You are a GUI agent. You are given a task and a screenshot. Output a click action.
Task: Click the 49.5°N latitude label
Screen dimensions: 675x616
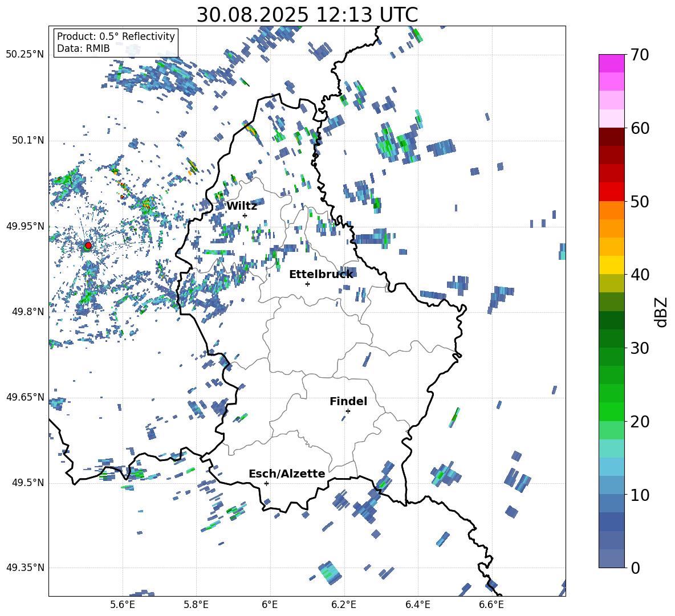(x=28, y=483)
